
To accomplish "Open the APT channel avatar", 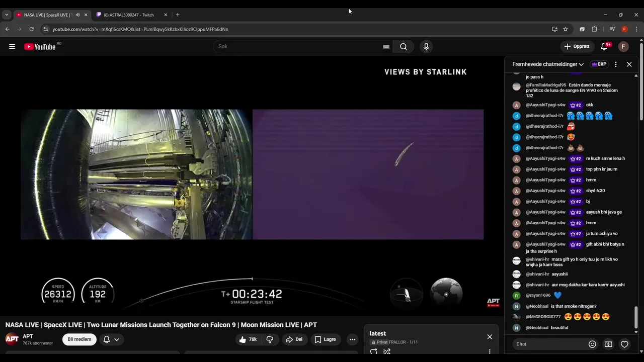I will point(12,339).
